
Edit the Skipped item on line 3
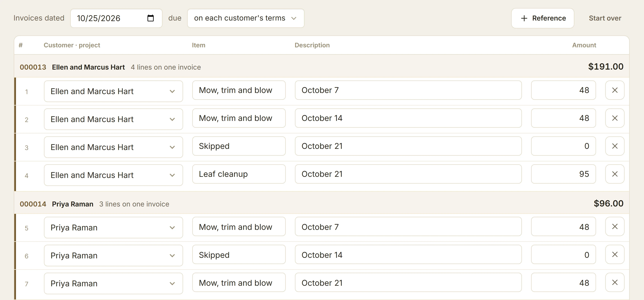[239, 146]
